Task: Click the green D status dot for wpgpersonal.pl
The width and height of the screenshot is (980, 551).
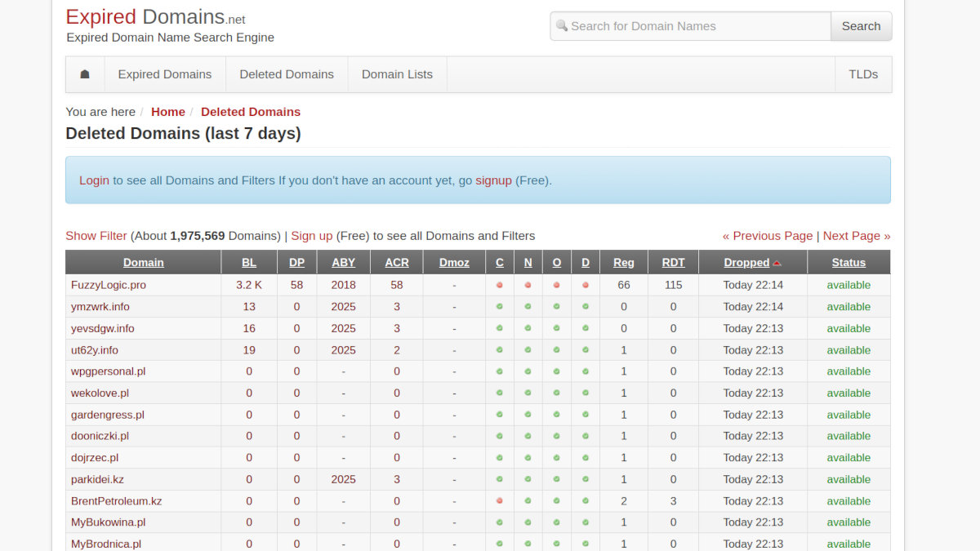Action: (x=586, y=371)
